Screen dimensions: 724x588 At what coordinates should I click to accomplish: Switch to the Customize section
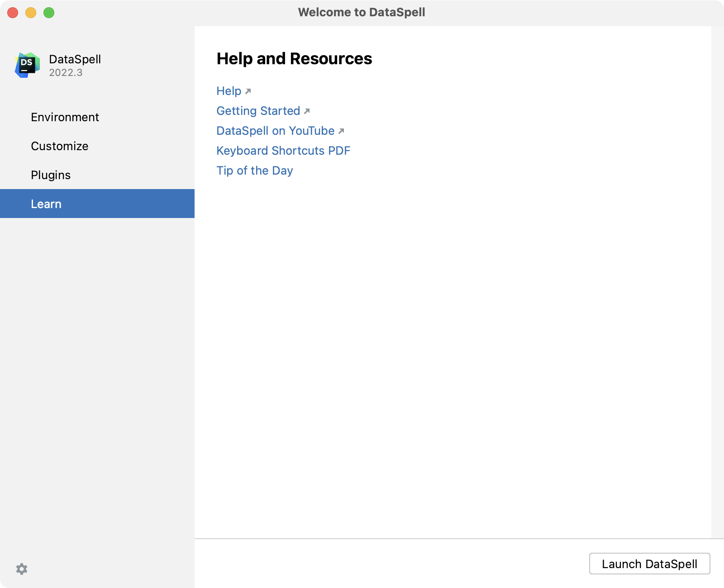(97, 146)
